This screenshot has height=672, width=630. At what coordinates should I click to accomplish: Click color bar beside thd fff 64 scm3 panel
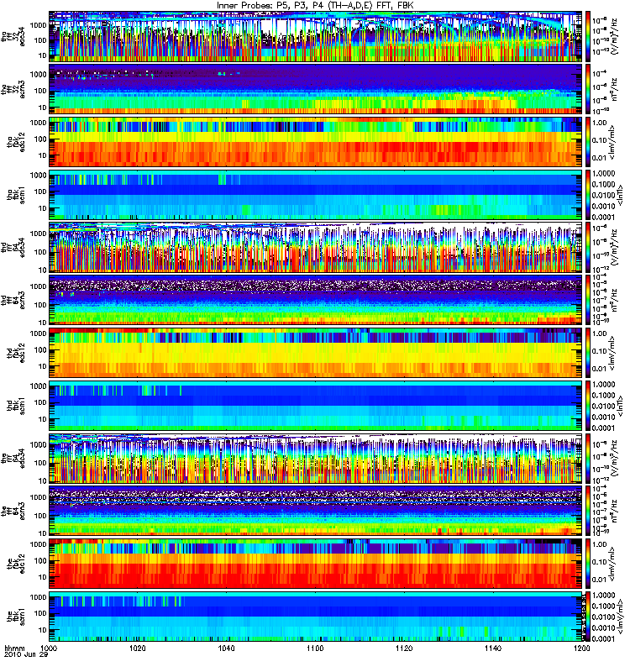tap(588, 300)
